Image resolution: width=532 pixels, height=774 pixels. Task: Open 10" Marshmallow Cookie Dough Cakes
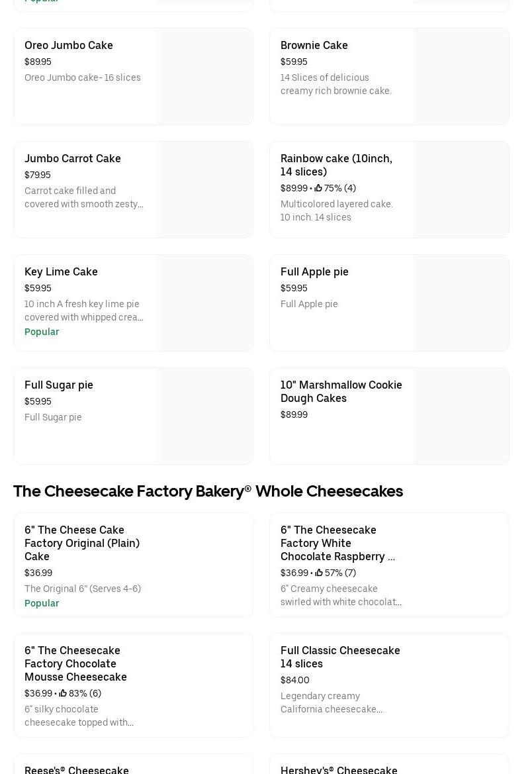coord(341,391)
